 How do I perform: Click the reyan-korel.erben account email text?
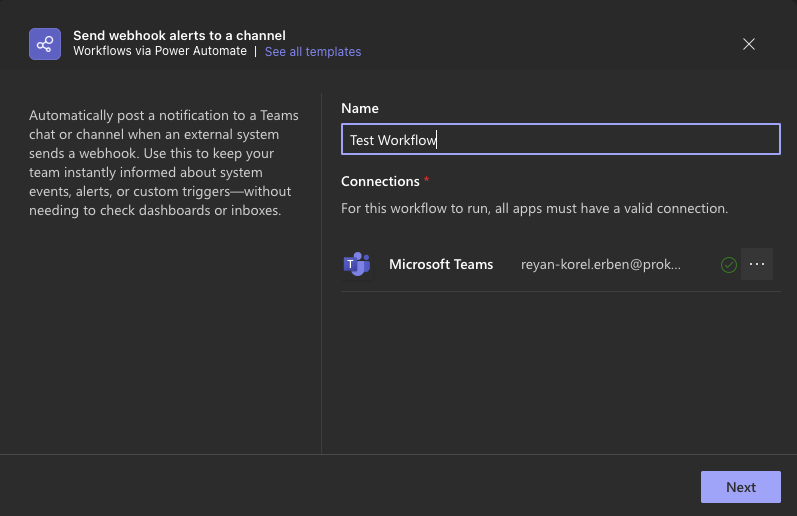[x=600, y=265]
